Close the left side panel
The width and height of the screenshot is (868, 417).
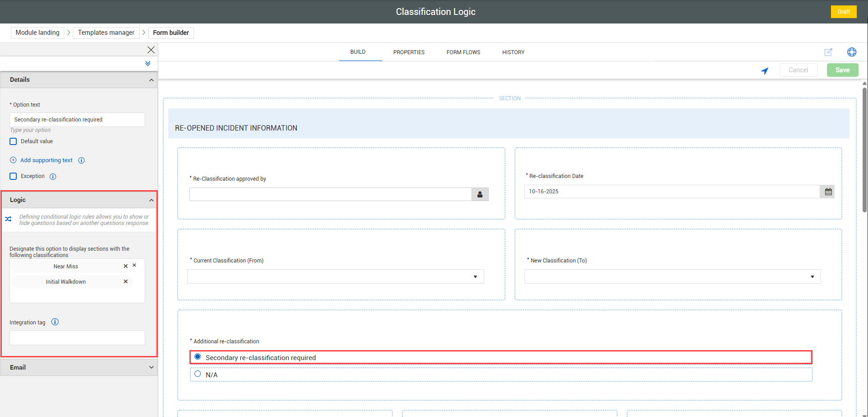[x=151, y=50]
